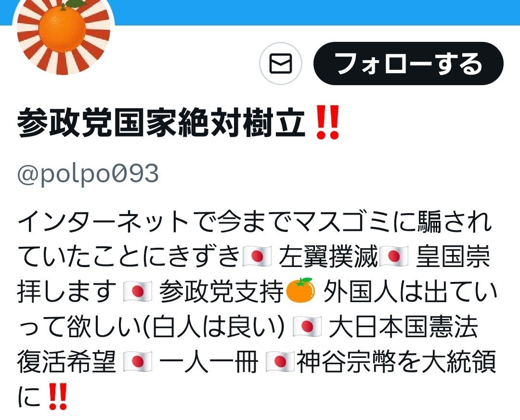Screen dimensions: 520x420
Task: Click the Japan flag after 拝します
Action: 138,292
